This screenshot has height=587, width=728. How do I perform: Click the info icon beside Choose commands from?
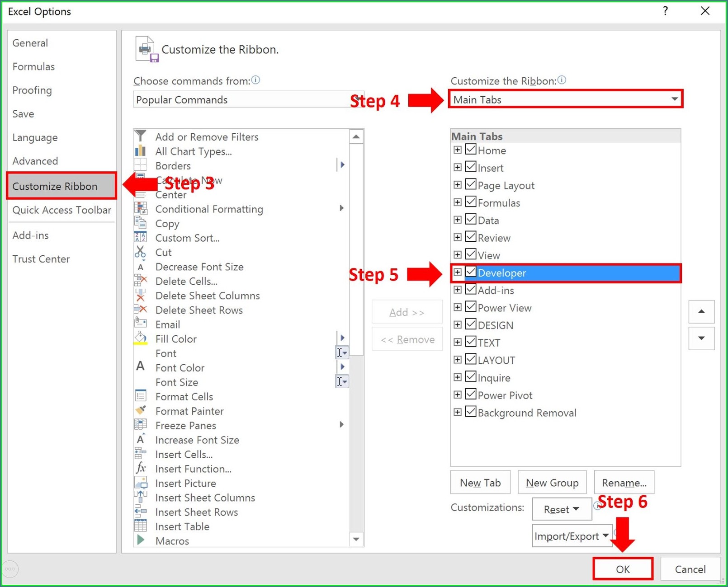pos(255,80)
